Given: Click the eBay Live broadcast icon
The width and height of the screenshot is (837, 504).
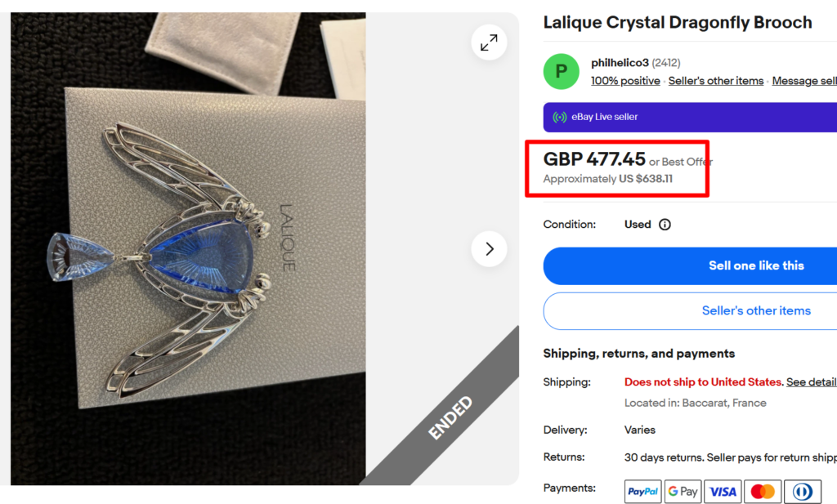Looking at the screenshot, I should coord(558,117).
